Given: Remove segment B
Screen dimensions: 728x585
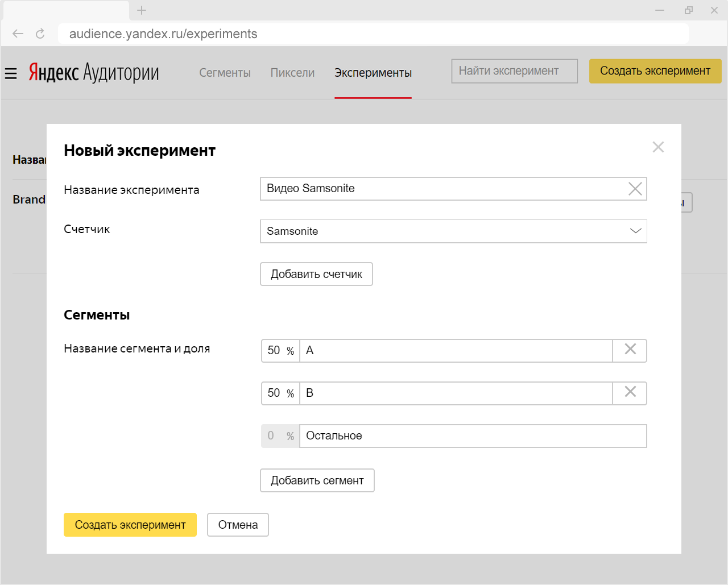Looking at the screenshot, I should point(630,392).
